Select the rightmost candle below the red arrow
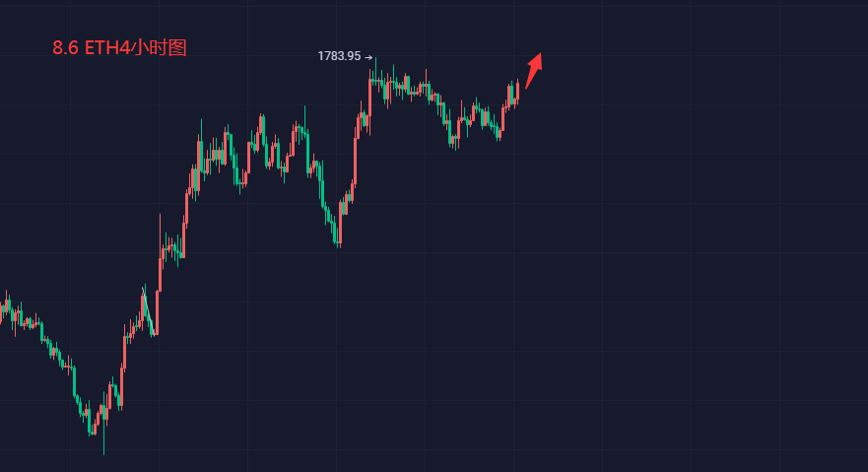This screenshot has height=472, width=868. [517, 92]
